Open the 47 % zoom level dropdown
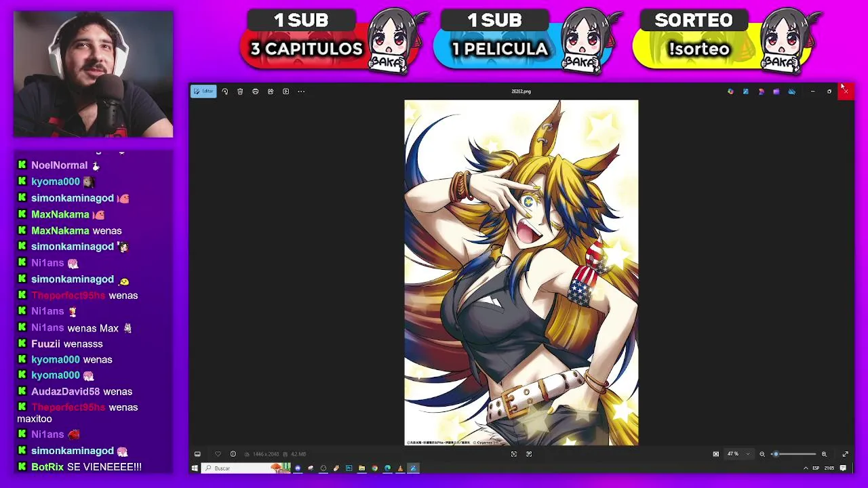Viewport: 868px width, 488px height. pos(738,454)
